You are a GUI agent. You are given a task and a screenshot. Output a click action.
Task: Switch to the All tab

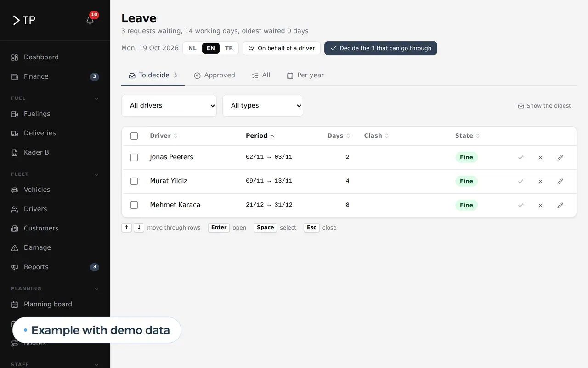(x=261, y=75)
